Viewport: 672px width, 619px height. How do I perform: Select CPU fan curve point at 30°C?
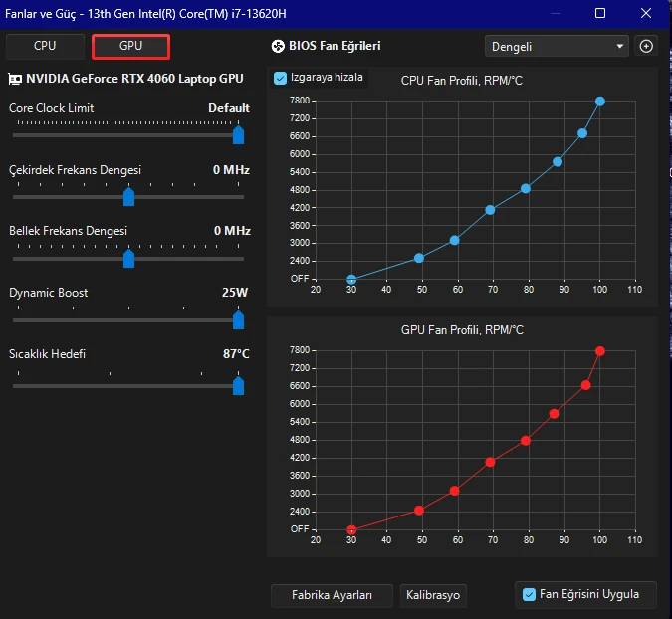[351, 280]
